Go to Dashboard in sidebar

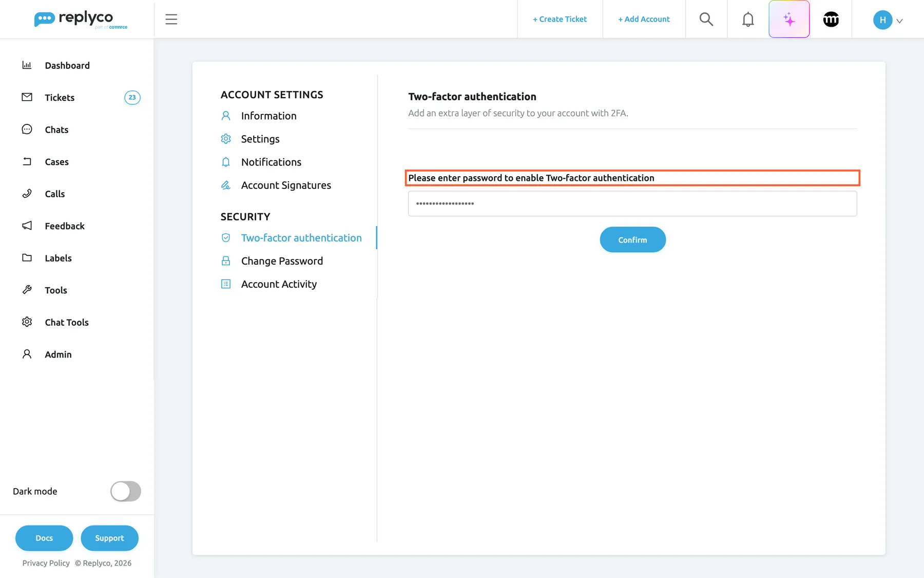pyautogui.click(x=67, y=66)
